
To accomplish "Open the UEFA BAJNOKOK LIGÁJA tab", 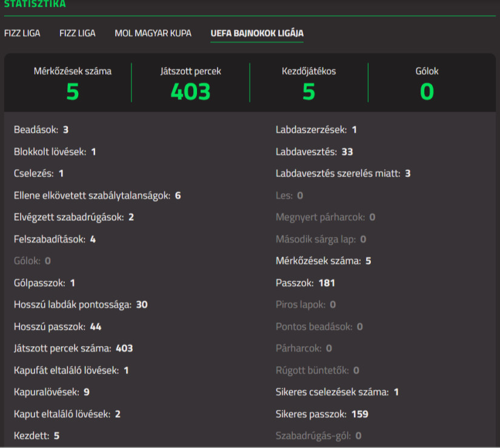I will click(x=256, y=35).
